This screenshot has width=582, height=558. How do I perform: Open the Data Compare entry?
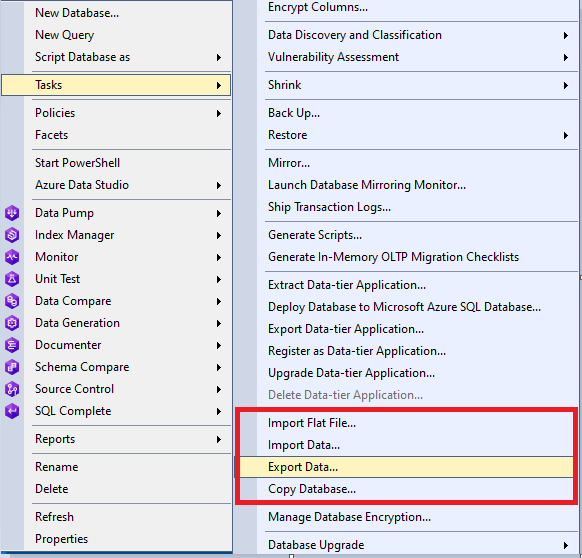[x=73, y=301]
